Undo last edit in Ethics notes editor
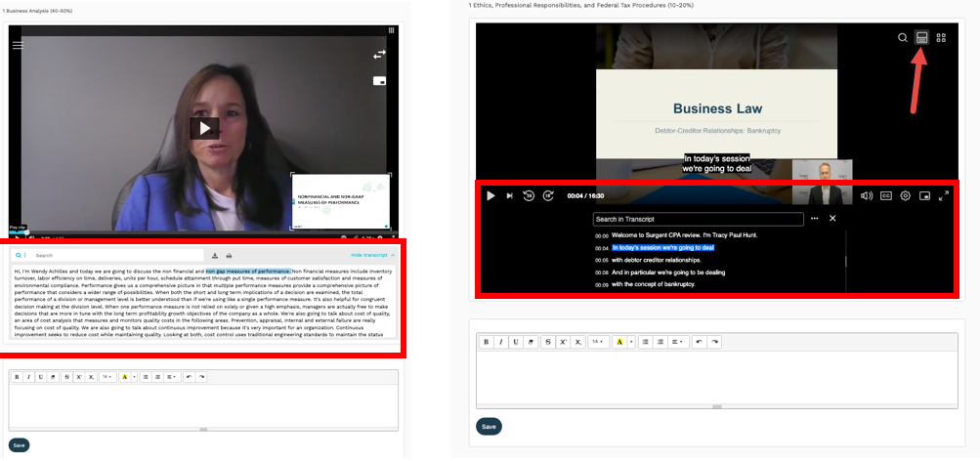Image resolution: width=980 pixels, height=461 pixels. pyautogui.click(x=700, y=342)
